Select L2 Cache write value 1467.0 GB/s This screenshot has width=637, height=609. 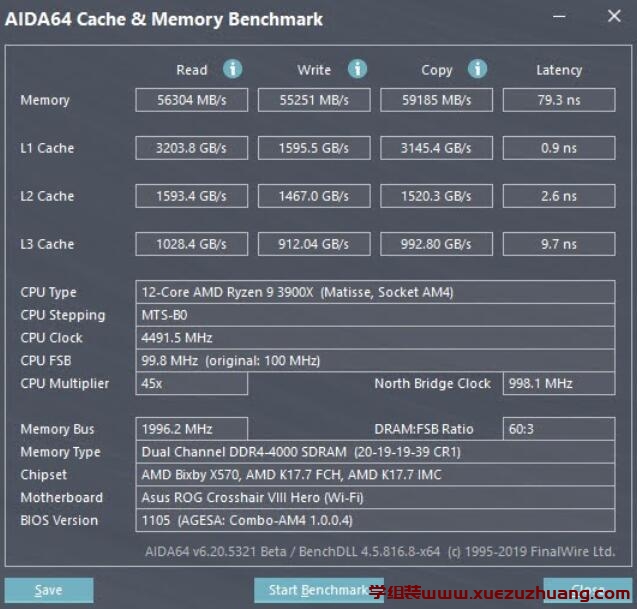(314, 196)
